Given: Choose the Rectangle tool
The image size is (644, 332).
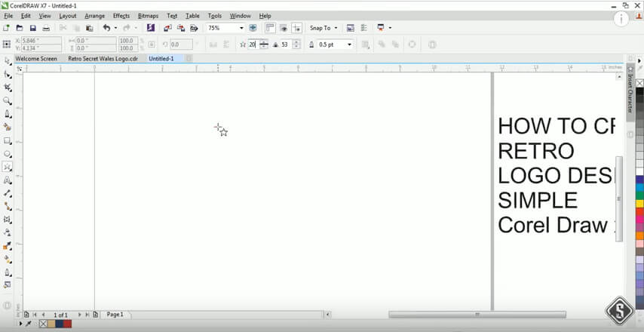Looking at the screenshot, I should coord(8,140).
